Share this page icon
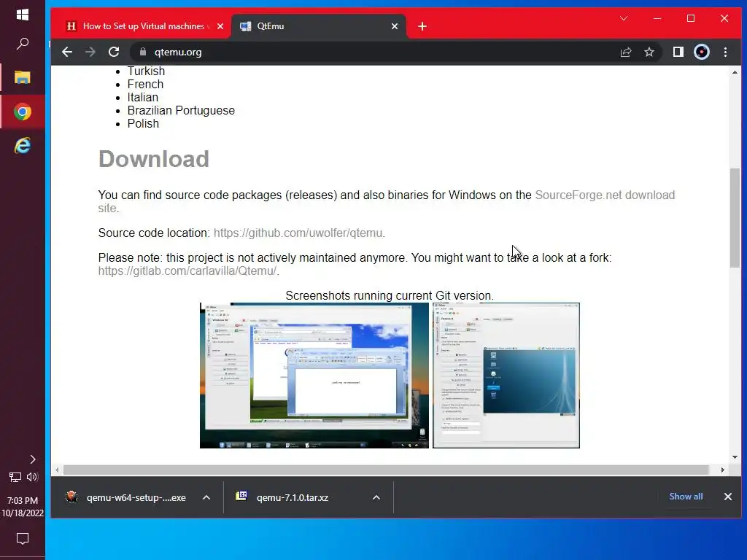The image size is (747, 560). click(625, 52)
